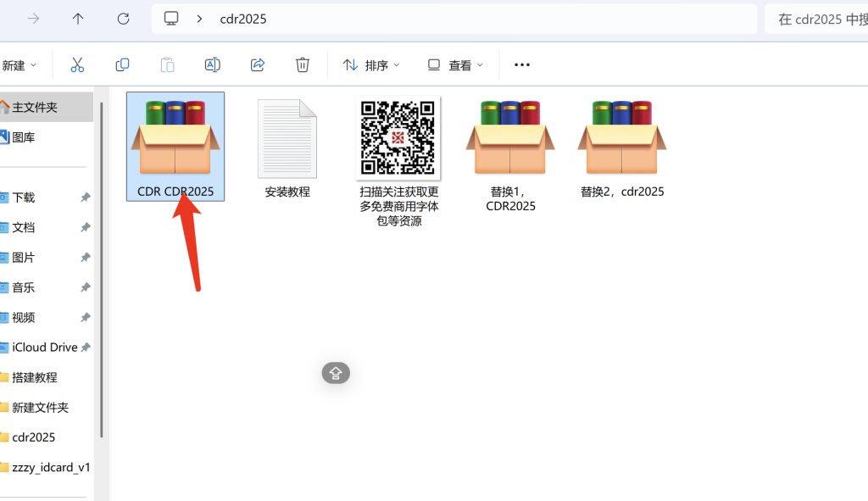Viewport: 868px width, 501px height.
Task: Click the sidebar vertical scrollbar
Action: tap(102, 270)
